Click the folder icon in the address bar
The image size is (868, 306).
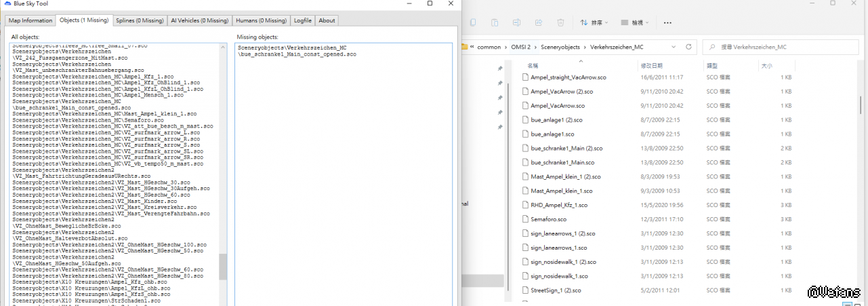tap(464, 47)
